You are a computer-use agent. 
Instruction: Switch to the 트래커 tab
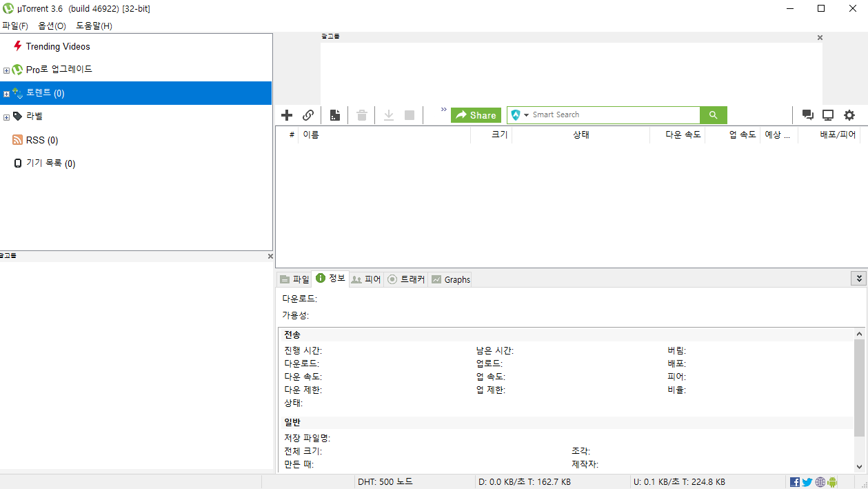(x=406, y=279)
